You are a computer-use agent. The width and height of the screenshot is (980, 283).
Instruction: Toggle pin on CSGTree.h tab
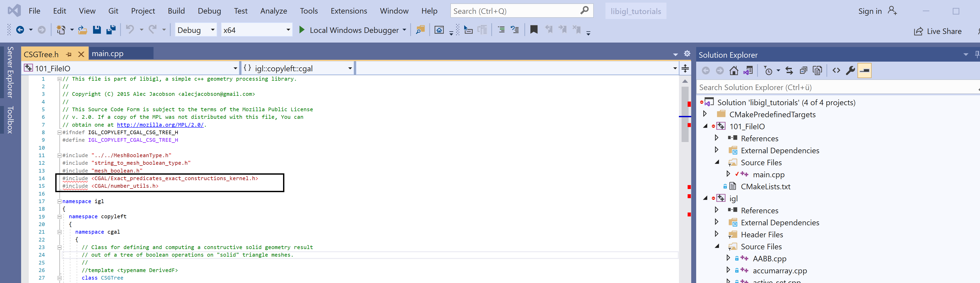pos(69,55)
